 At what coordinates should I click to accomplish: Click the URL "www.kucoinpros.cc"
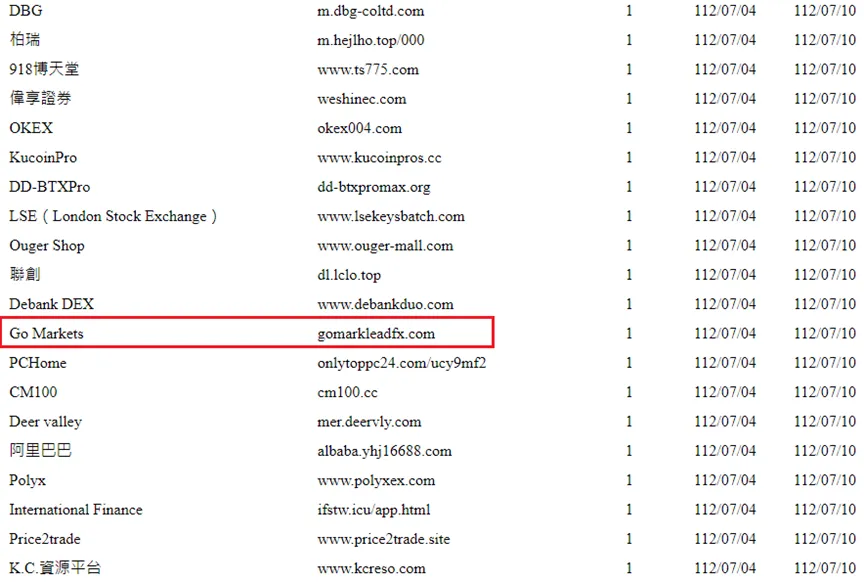click(x=379, y=158)
